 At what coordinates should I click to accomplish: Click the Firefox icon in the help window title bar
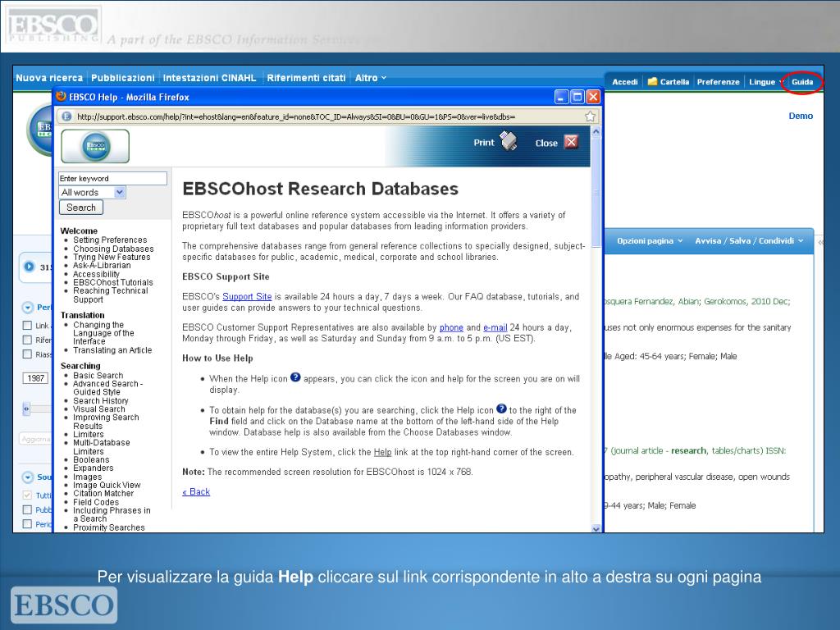(x=61, y=97)
